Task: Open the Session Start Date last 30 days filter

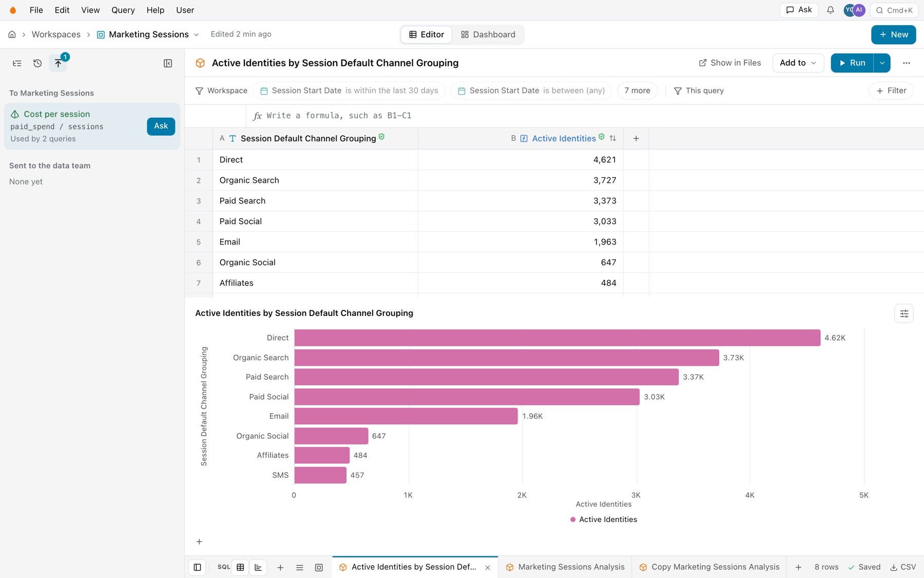Action: pos(350,90)
